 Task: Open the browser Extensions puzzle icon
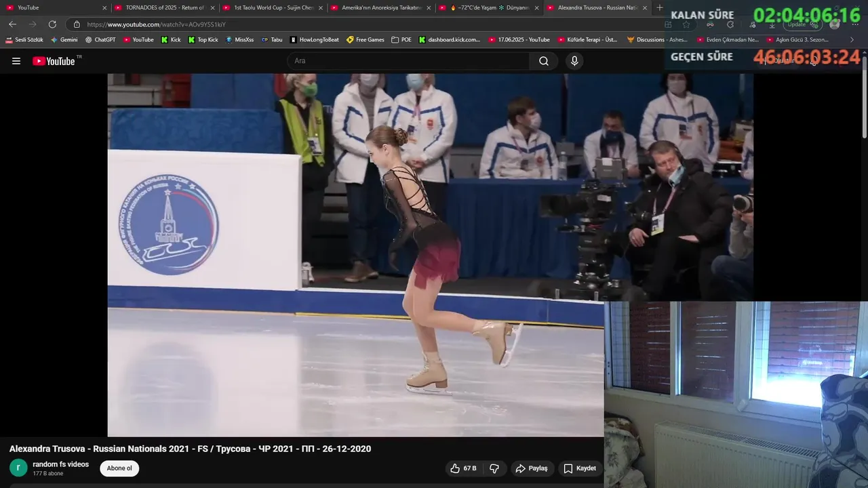pos(730,24)
